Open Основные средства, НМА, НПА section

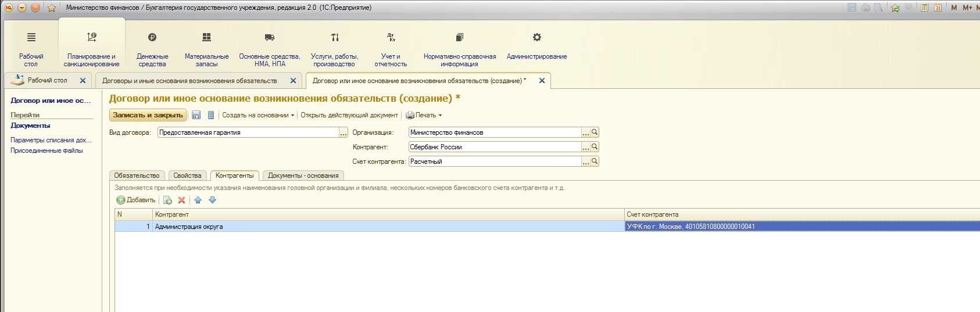click(270, 50)
